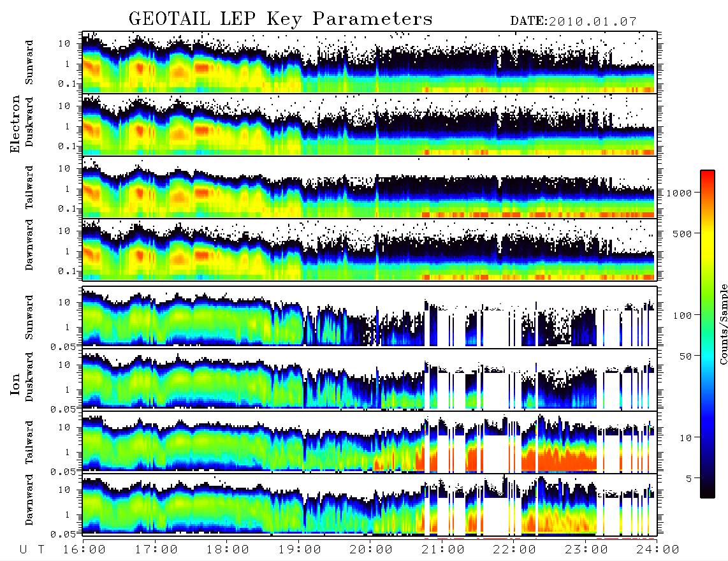728x561 pixels.
Task: Click the Ion Dawnward spectrogram panel
Action: click(x=370, y=505)
